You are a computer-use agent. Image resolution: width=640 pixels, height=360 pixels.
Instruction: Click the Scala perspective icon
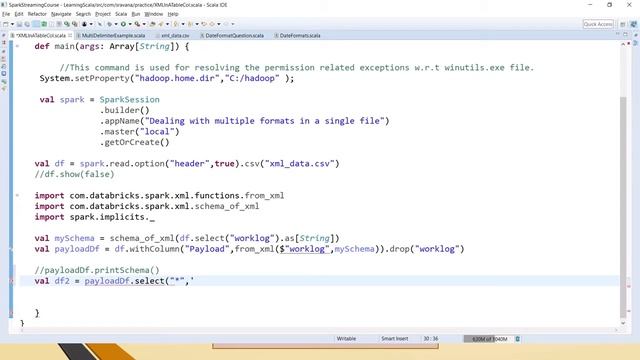(633, 24)
